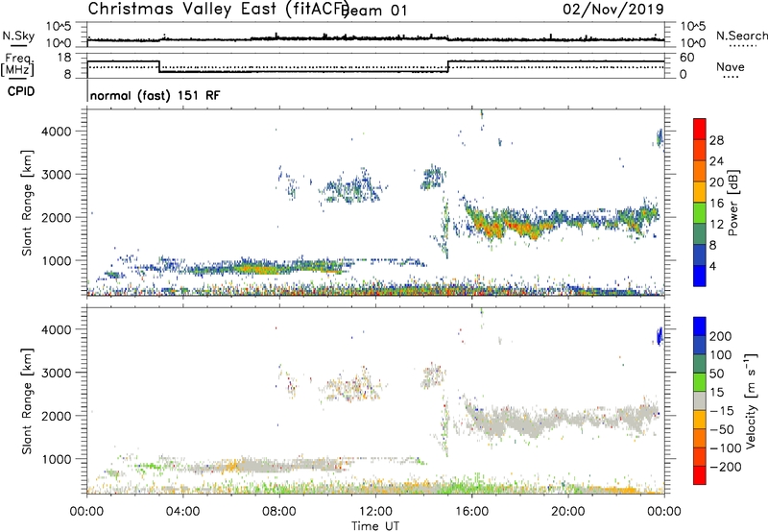768x532 pixels.
Task: Click the gray segment of velocity color bar
Action: [700, 400]
